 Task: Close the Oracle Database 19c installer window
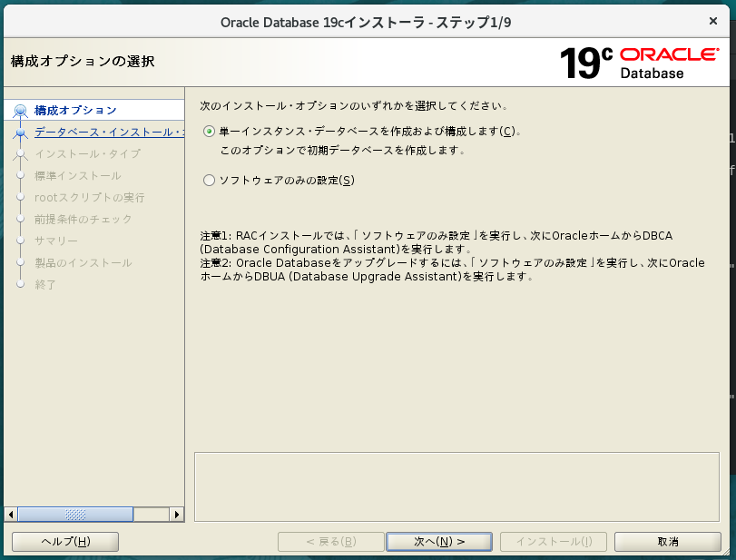pyautogui.click(x=713, y=21)
